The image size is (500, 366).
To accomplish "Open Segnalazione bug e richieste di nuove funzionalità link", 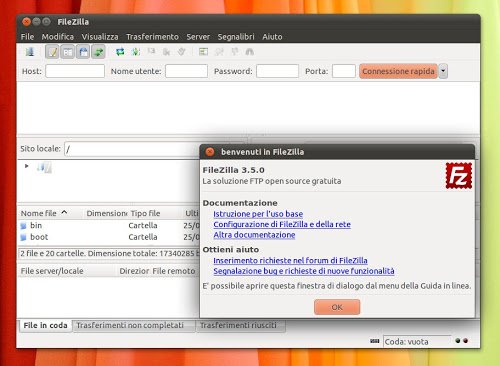I will click(x=304, y=271).
